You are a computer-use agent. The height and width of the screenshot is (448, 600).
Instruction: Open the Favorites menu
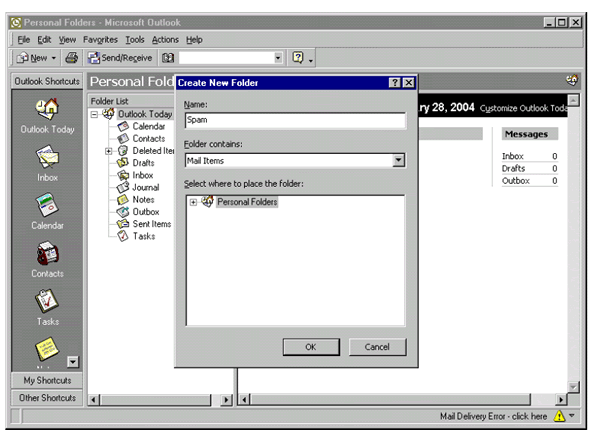click(100, 40)
